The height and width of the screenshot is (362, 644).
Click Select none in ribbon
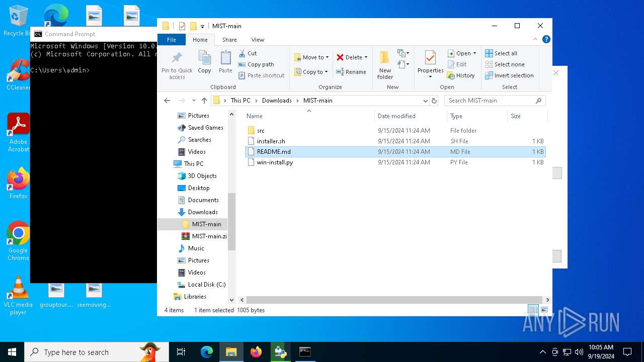[505, 64]
